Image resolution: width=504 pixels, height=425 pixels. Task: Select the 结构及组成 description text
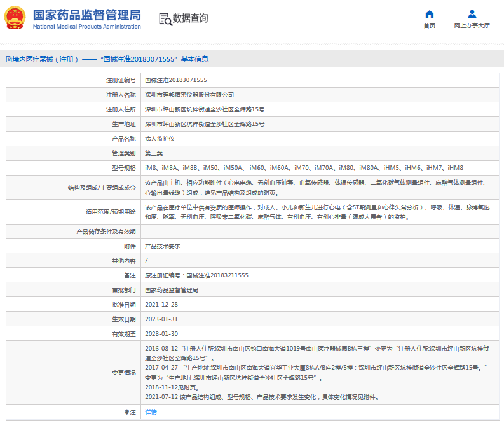pos(317,188)
